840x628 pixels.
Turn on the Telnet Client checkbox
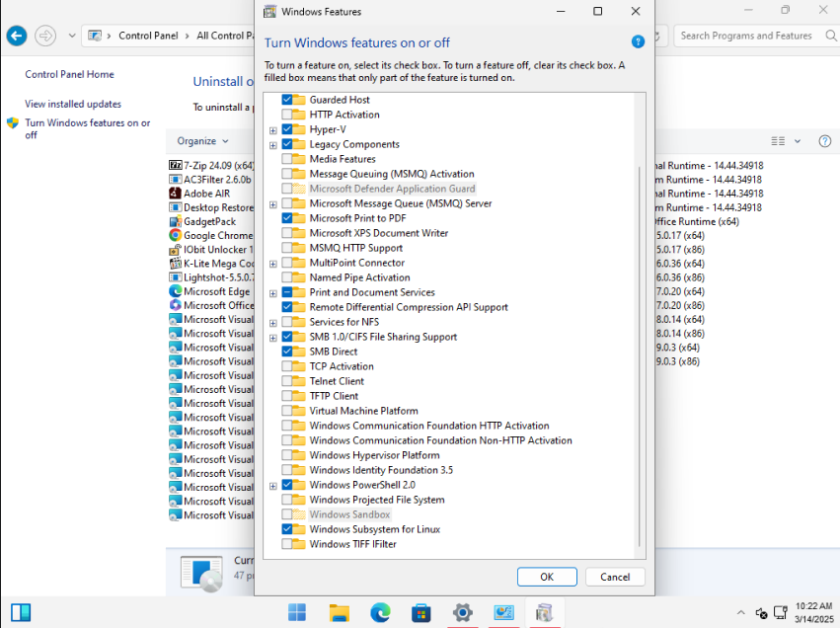click(x=287, y=381)
